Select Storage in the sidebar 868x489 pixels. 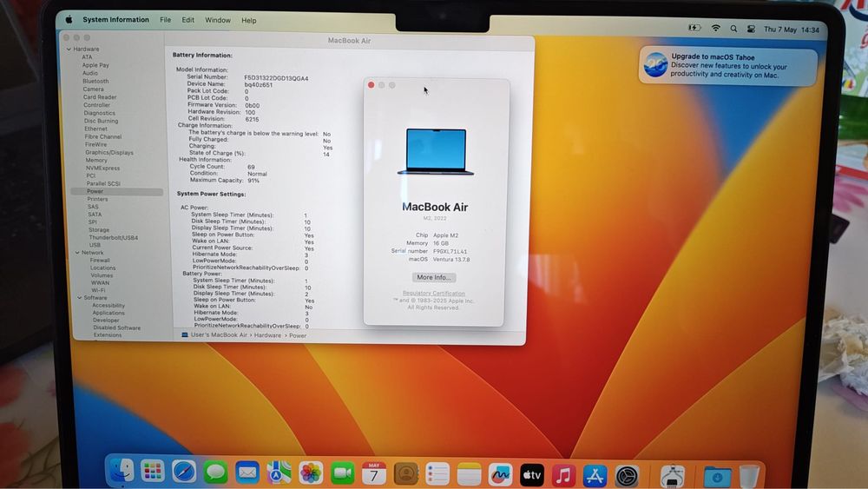99,230
